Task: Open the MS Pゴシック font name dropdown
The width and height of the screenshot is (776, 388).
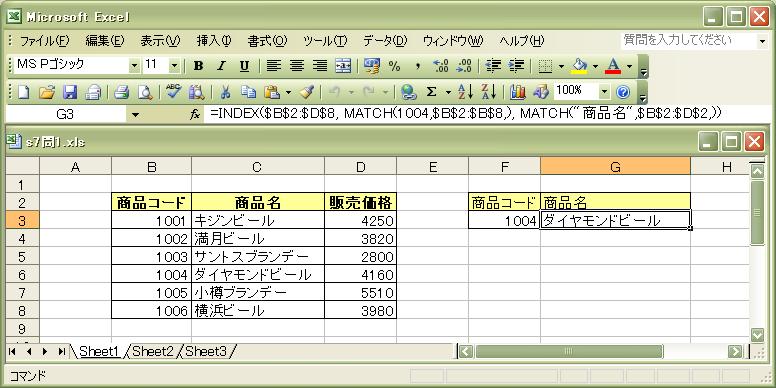Action: (134, 66)
